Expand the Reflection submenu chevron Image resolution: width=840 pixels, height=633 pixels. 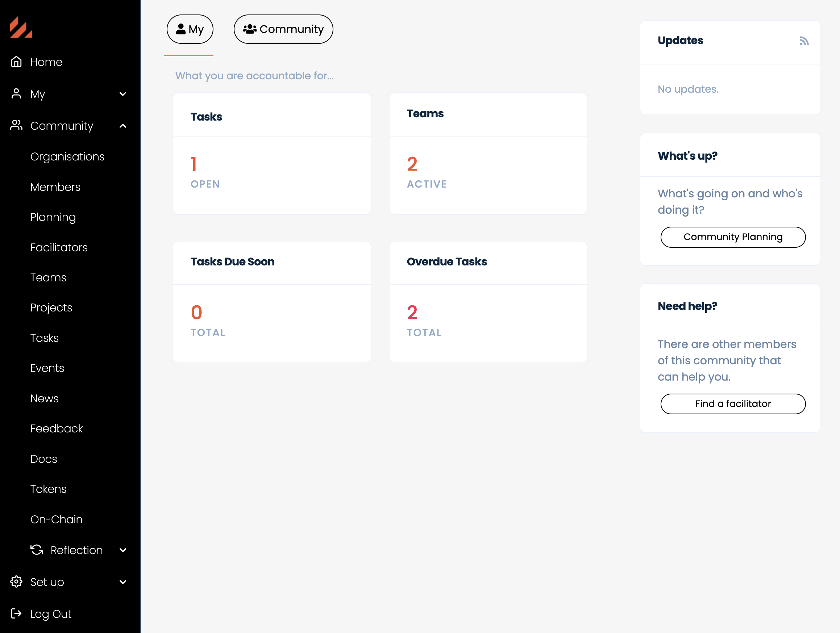[x=122, y=550]
